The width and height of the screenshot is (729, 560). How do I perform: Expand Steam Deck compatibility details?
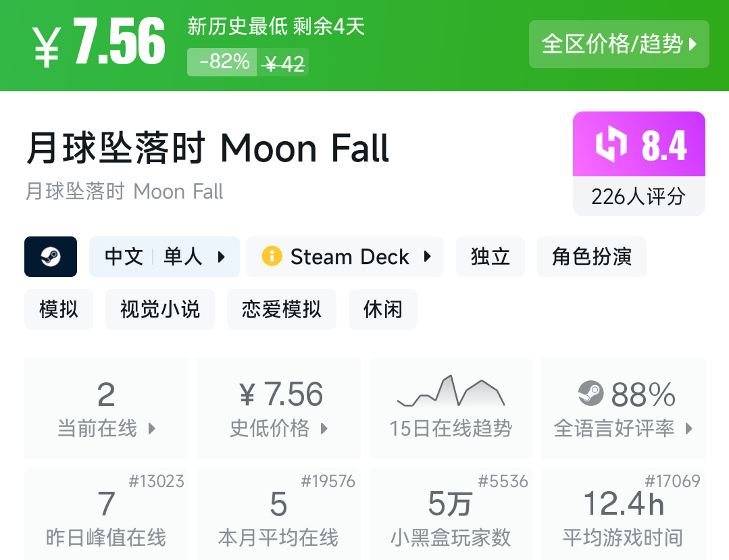click(427, 257)
